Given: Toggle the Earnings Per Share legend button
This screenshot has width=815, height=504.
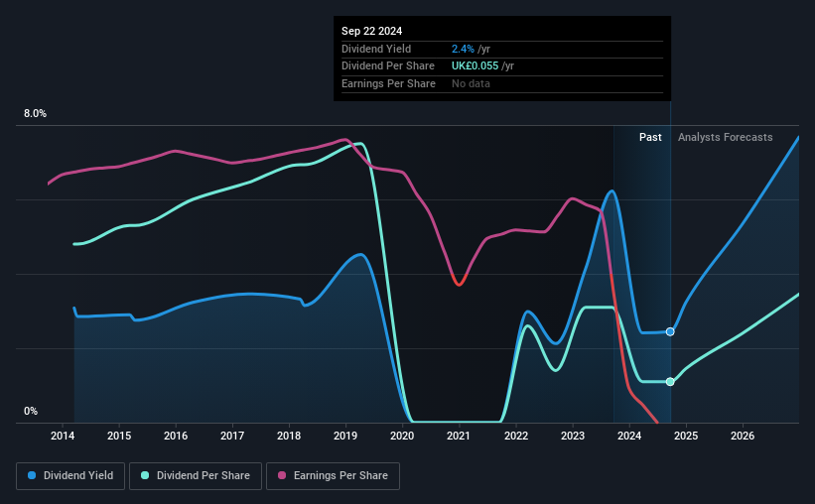Looking at the screenshot, I should [333, 476].
